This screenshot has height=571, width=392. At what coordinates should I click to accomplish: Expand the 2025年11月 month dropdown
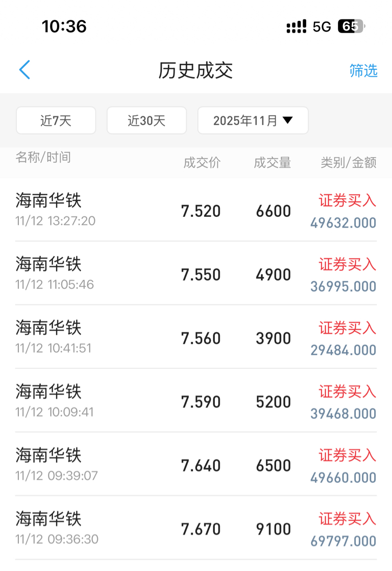click(x=253, y=120)
